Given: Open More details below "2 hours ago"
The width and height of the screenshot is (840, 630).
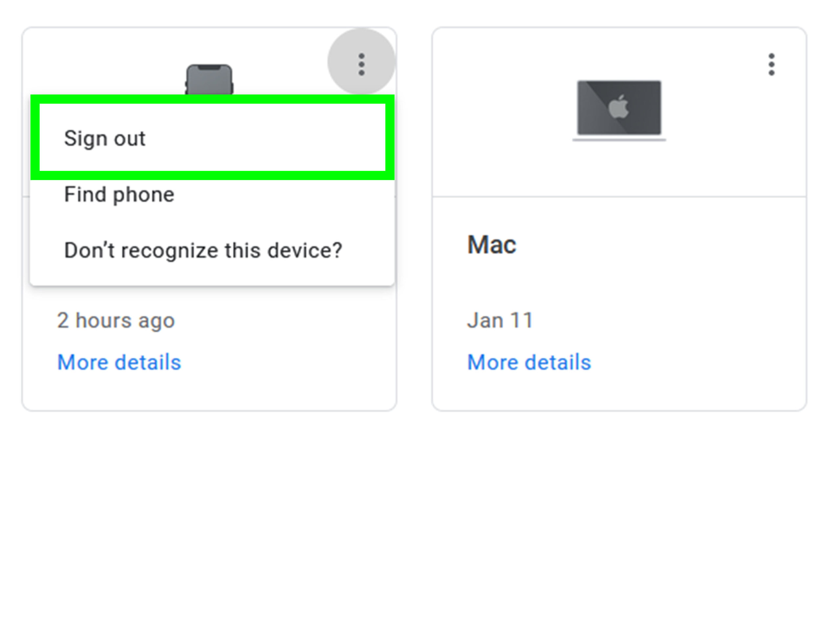Looking at the screenshot, I should click(119, 362).
